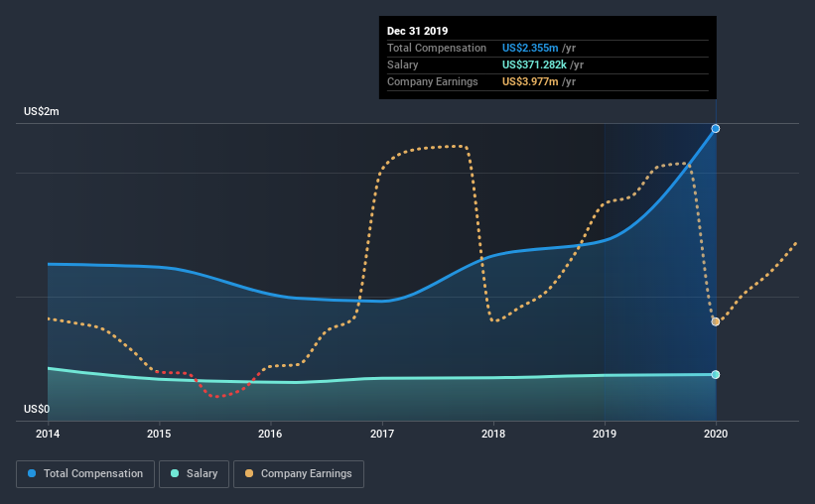The image size is (815, 504).
Task: Click the blue Total Compensation data point at 2020
Action: pyautogui.click(x=715, y=128)
